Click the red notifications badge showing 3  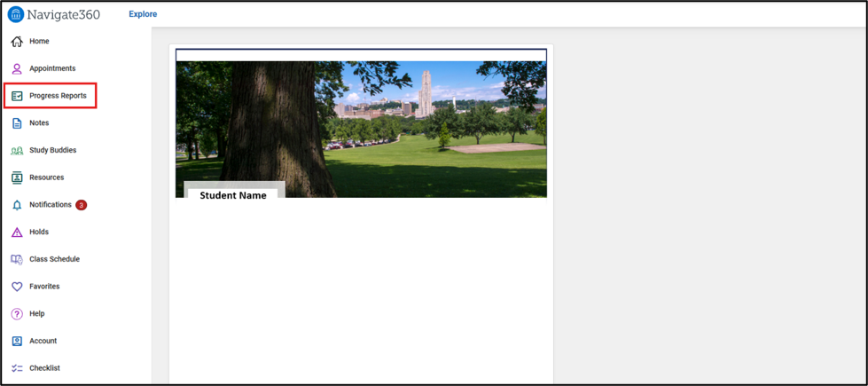tap(82, 205)
